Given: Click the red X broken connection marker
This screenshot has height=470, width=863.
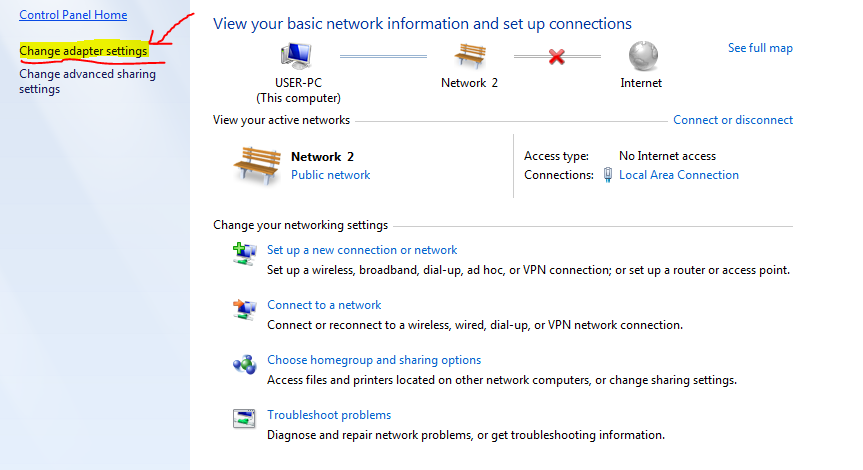Looking at the screenshot, I should tap(556, 56).
